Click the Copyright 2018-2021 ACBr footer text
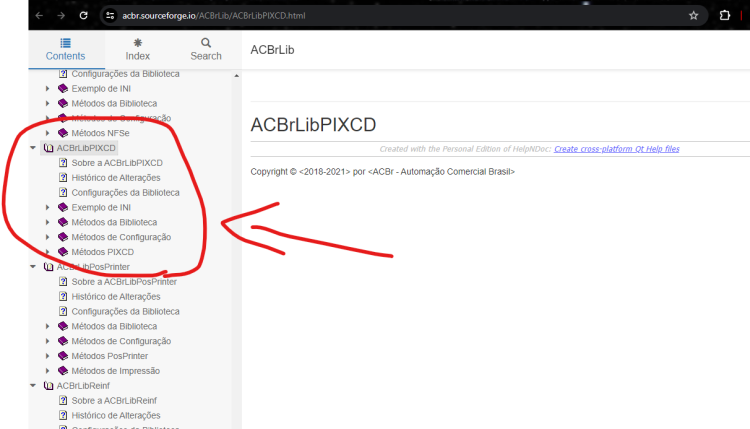Viewport: 750px width, 429px height. tap(383, 172)
